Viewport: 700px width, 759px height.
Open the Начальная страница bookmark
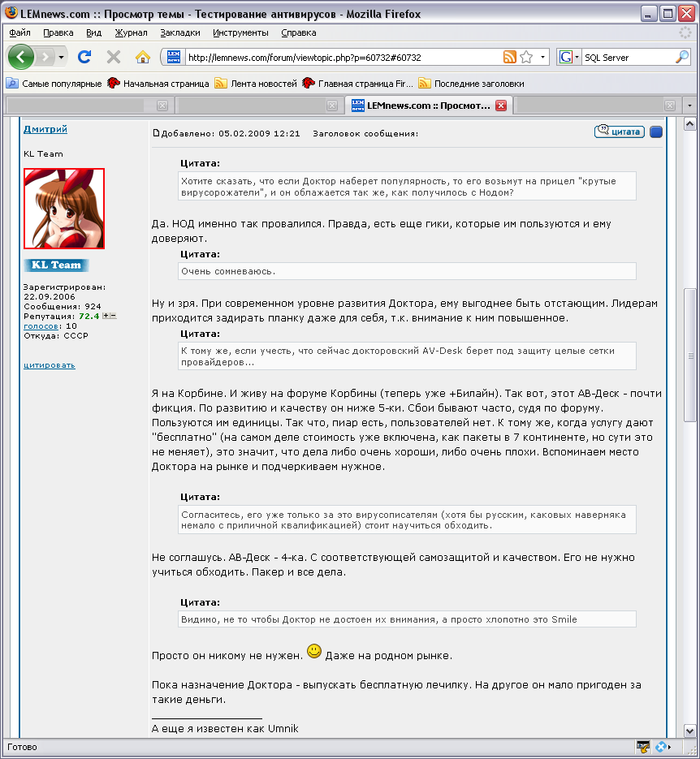(x=158, y=84)
